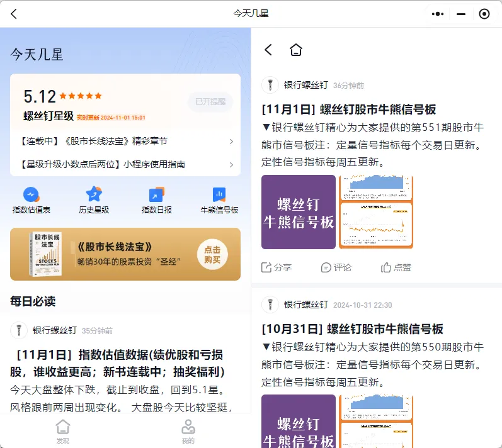Open 银行螺丝钉 avatar in 每日必读 post

pos(19,330)
